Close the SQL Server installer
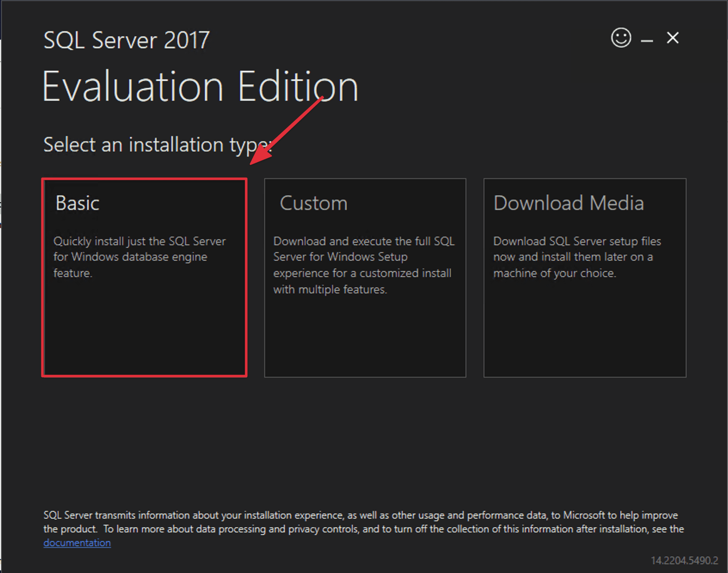 point(672,38)
